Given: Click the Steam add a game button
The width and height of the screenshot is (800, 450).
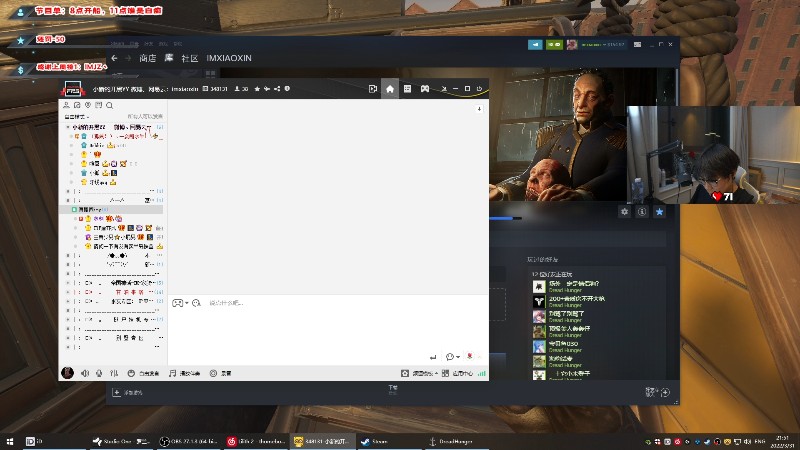Looking at the screenshot, I should 127,392.
